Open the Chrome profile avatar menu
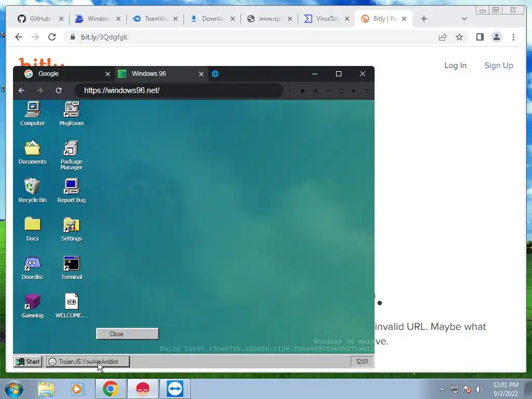 497,37
